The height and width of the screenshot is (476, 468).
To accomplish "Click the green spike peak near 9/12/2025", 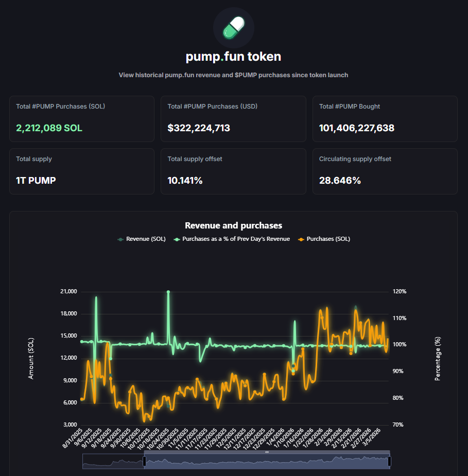I will pyautogui.click(x=96, y=297).
